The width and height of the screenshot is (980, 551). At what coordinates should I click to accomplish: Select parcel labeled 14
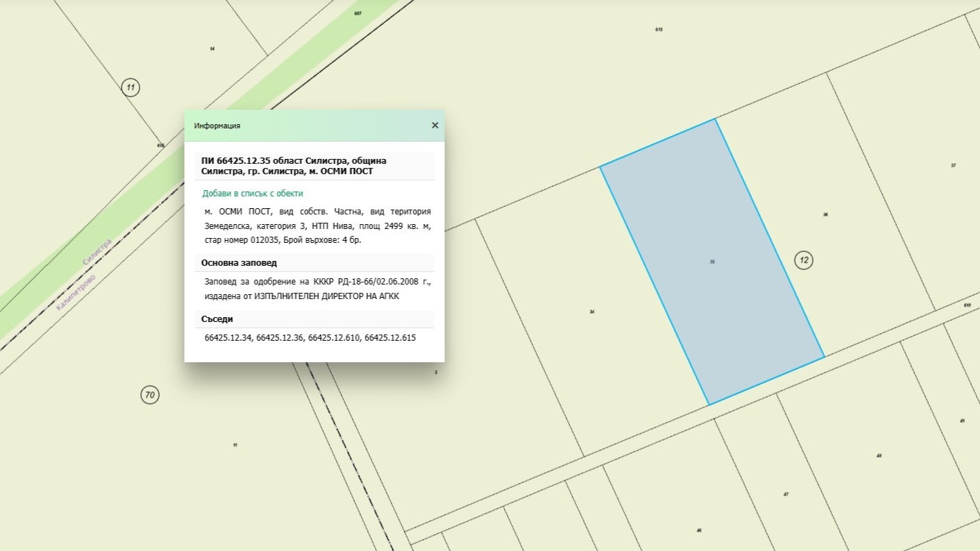click(x=212, y=49)
